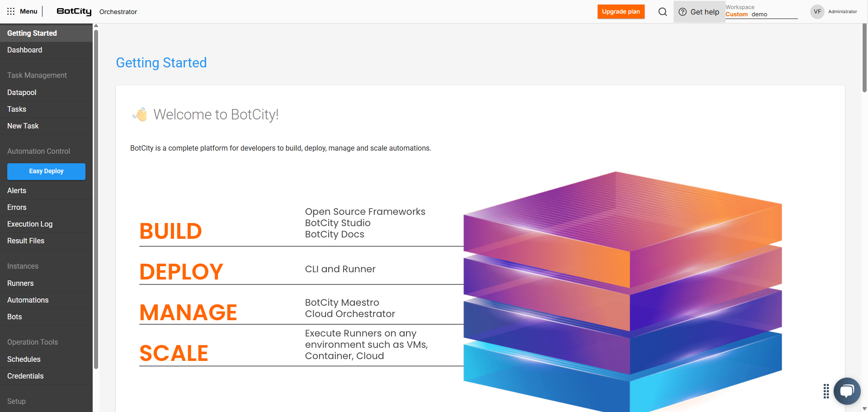Click the Upgrade plan button
Image resolution: width=868 pixels, height=412 pixels.
621,12
